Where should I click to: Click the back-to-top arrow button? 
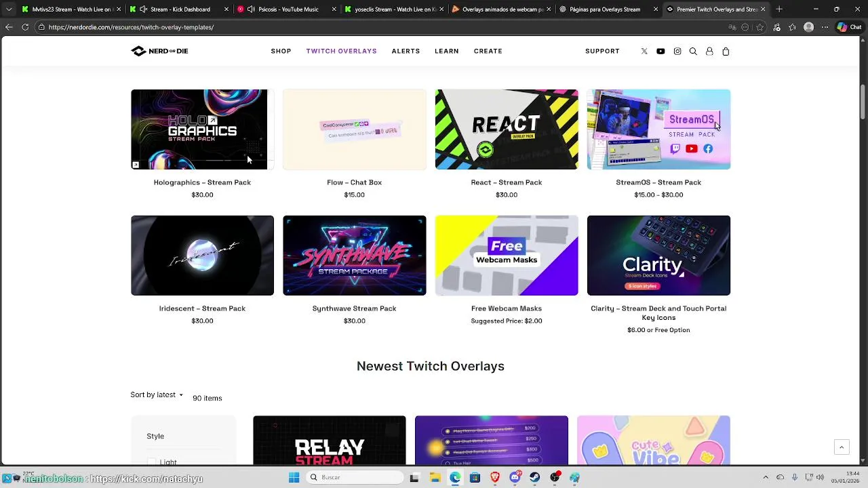coord(842,447)
